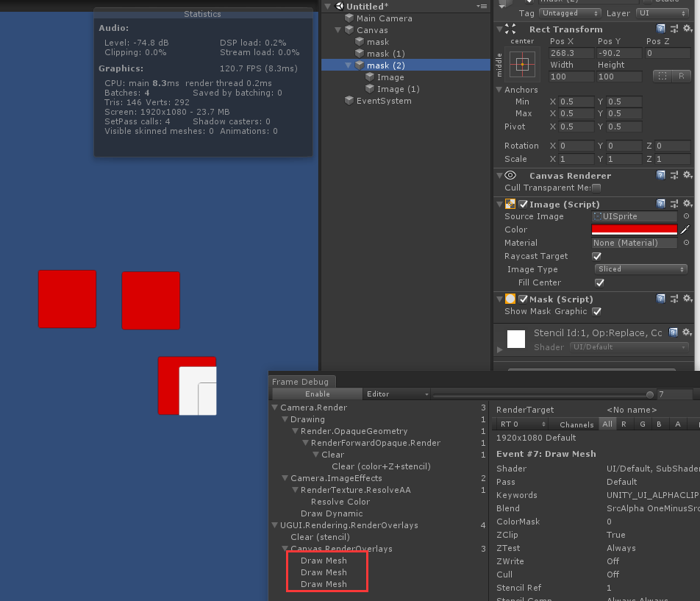Image resolution: width=700 pixels, height=601 pixels.
Task: Collapse Canvas node in hierarchy
Action: [x=338, y=30]
